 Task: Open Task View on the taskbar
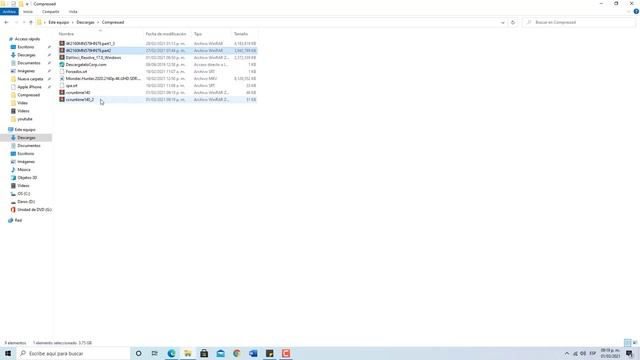point(155,353)
